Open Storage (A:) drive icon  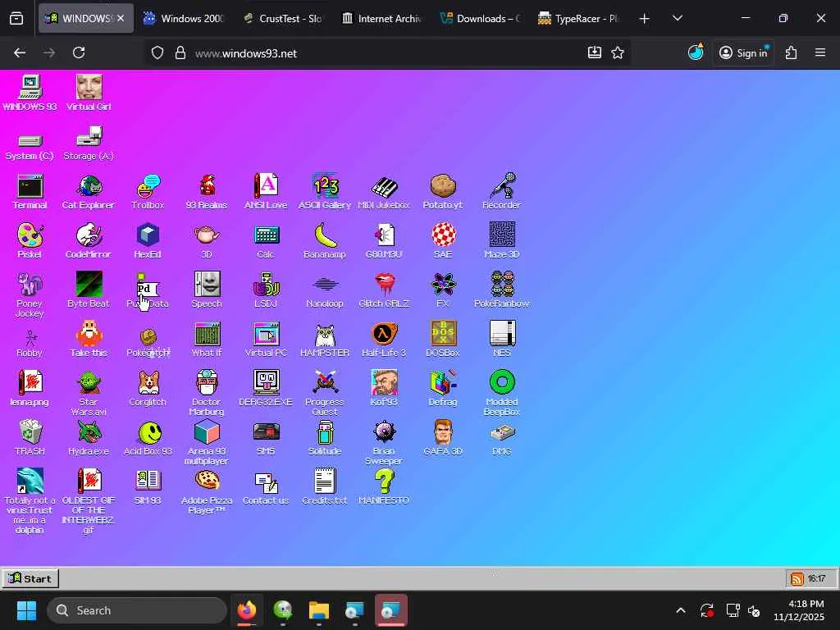point(89,143)
